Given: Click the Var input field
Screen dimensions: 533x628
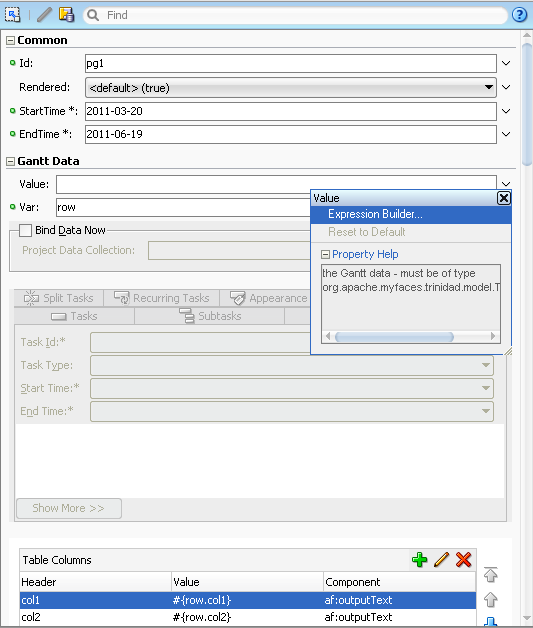Looking at the screenshot, I should point(183,207).
